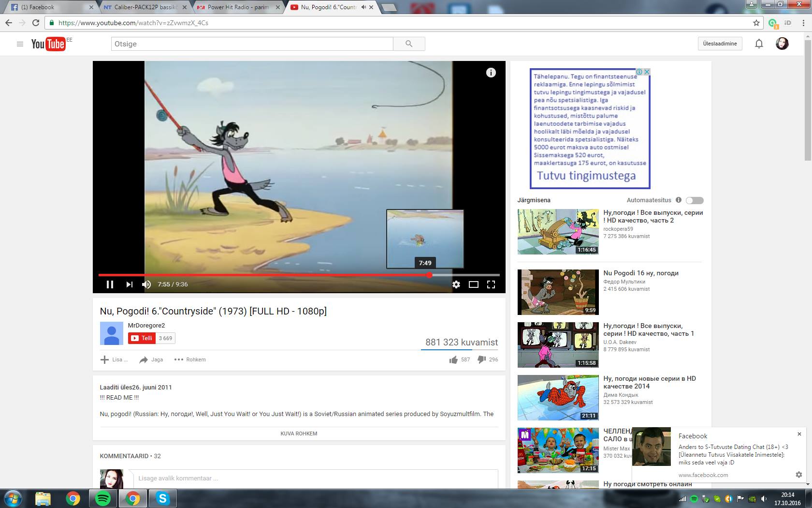The height and width of the screenshot is (508, 812).
Task: Open autoplay info icon
Action: pyautogui.click(x=678, y=200)
